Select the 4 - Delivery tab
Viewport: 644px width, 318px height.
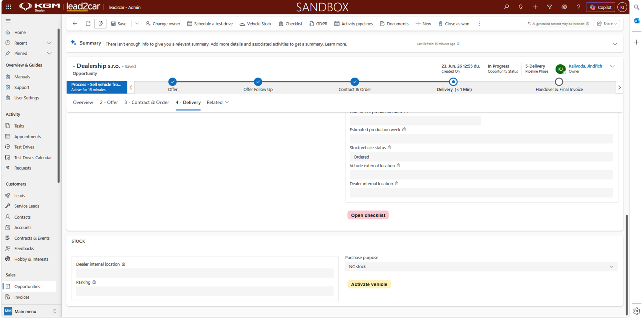188,102
